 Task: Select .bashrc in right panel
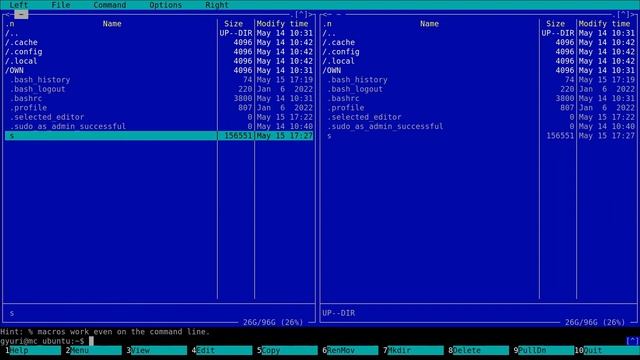(430, 98)
